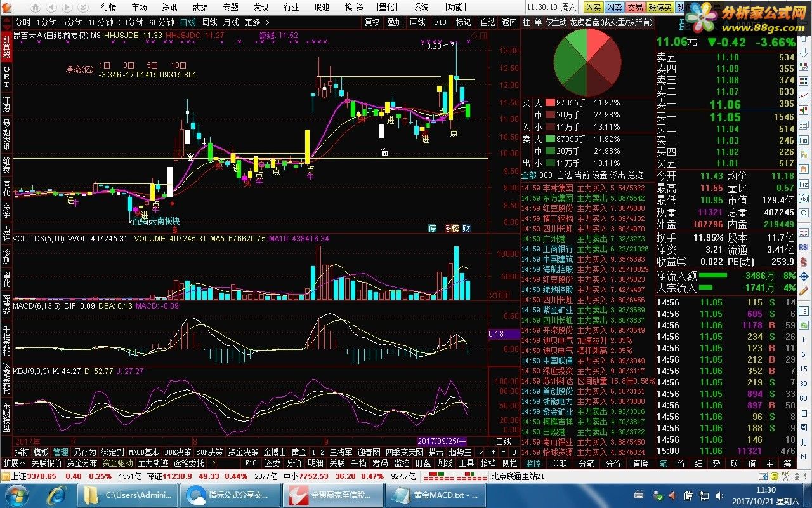Viewport: 812px width, 508px height.
Task: Click the 画线 draw line button
Action: coord(417,22)
